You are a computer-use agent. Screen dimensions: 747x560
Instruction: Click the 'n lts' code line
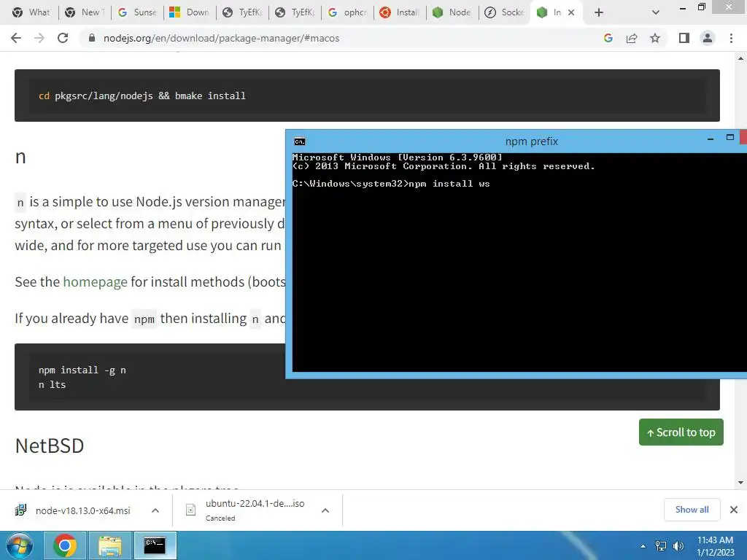pyautogui.click(x=53, y=384)
